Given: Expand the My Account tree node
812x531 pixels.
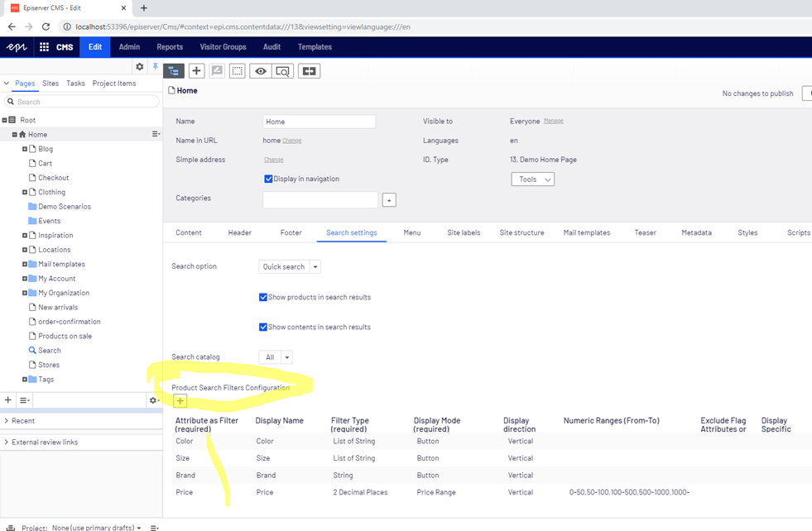Looking at the screenshot, I should click(x=24, y=279).
